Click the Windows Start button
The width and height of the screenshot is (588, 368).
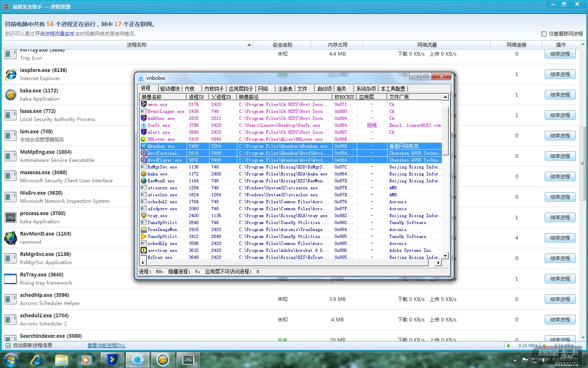click(x=11, y=360)
